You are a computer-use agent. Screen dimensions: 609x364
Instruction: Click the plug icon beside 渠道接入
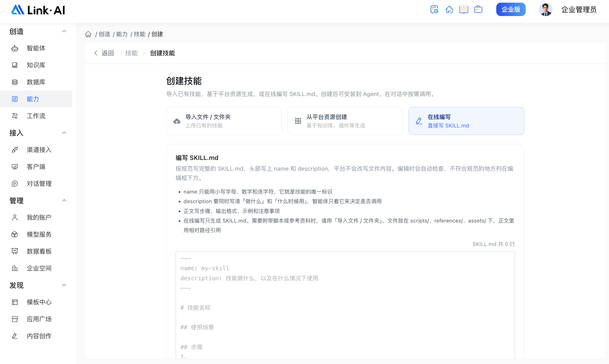click(15, 150)
